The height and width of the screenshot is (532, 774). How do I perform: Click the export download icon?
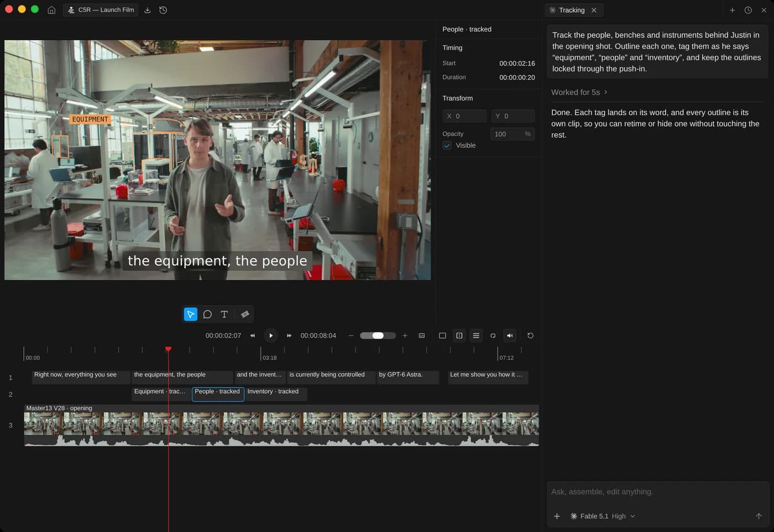point(148,10)
